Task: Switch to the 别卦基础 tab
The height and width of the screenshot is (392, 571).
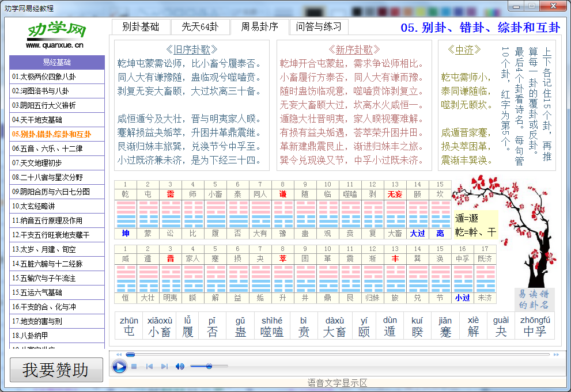Action: point(141,26)
